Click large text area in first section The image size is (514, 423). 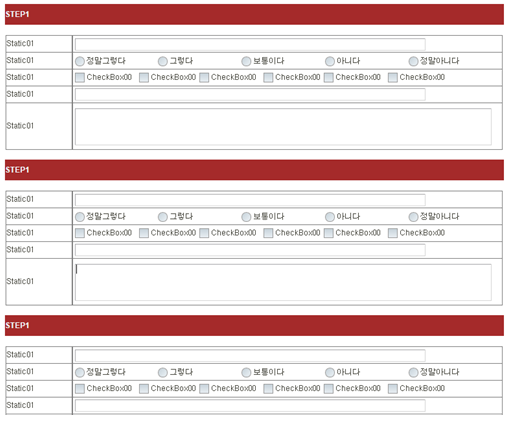[x=283, y=127]
